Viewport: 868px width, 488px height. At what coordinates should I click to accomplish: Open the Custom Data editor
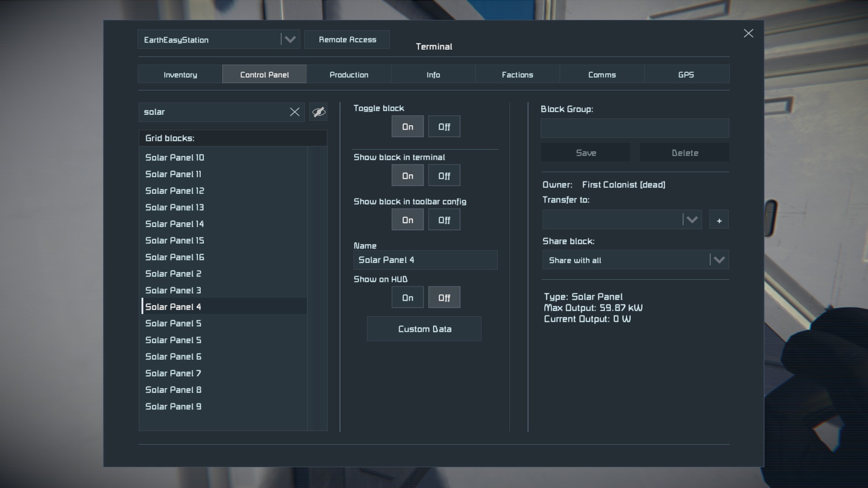[x=424, y=329]
